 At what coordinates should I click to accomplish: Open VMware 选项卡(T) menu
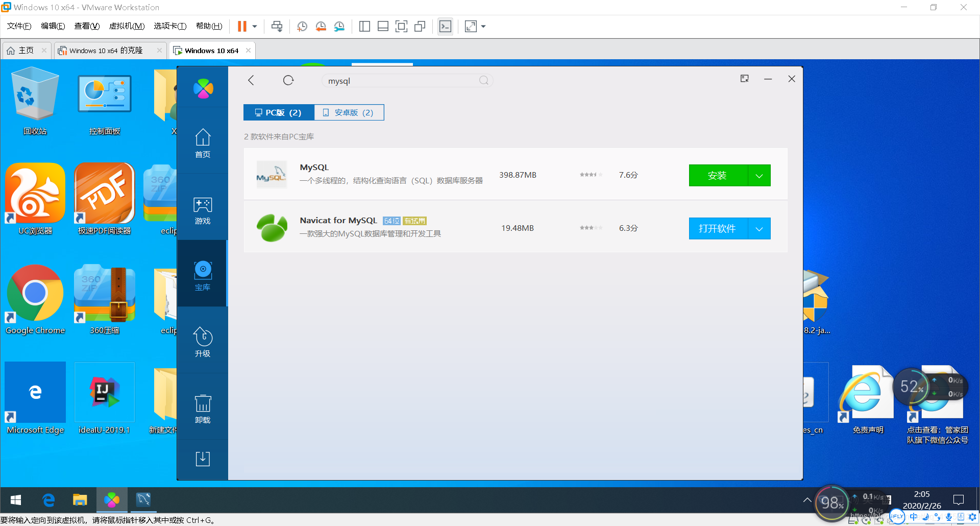(x=170, y=26)
